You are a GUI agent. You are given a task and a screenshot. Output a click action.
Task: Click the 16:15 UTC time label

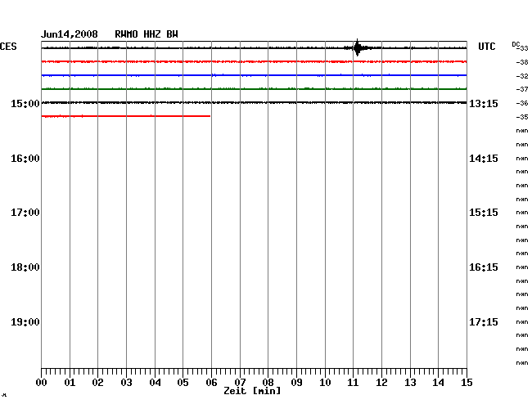coord(484,267)
